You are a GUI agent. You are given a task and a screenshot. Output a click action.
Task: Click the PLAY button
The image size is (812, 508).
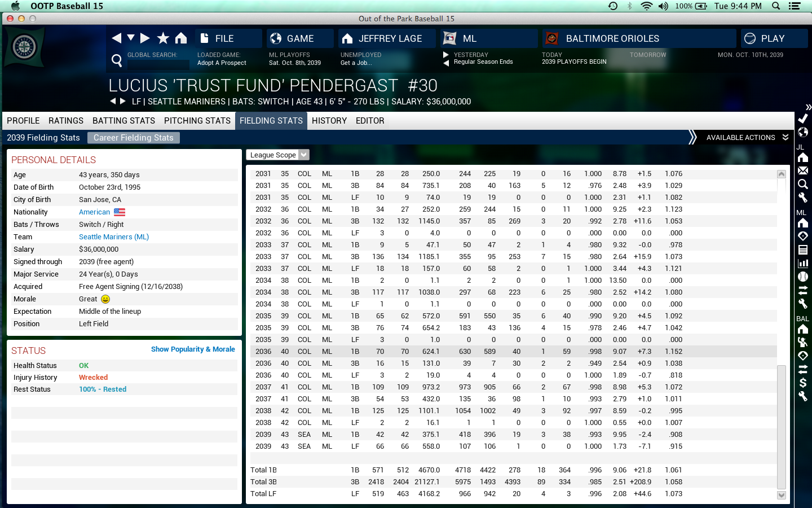(x=774, y=38)
